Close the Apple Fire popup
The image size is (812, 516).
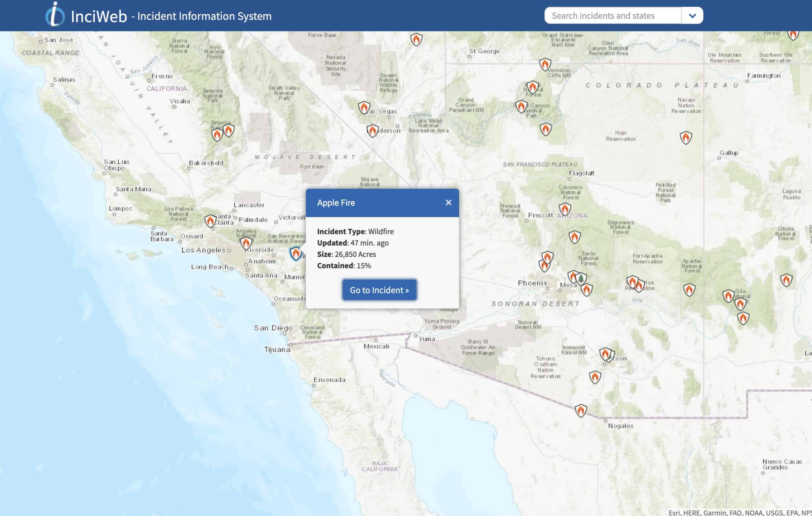[449, 202]
